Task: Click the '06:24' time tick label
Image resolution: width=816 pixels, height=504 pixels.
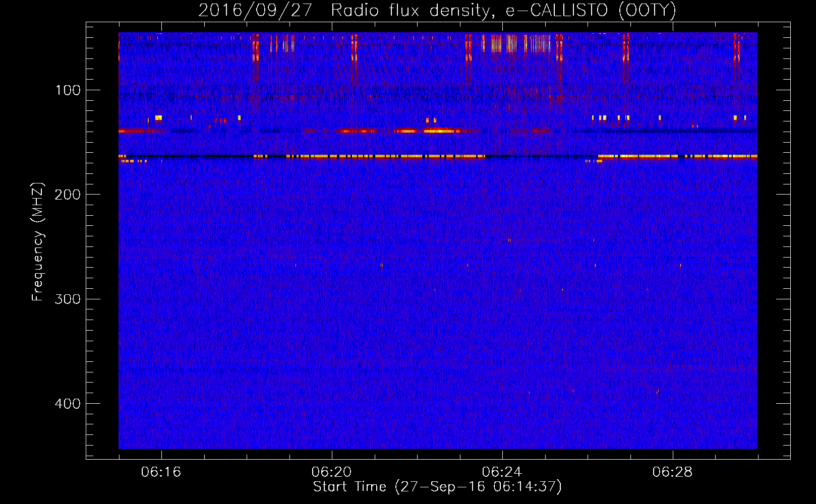Action: click(502, 472)
